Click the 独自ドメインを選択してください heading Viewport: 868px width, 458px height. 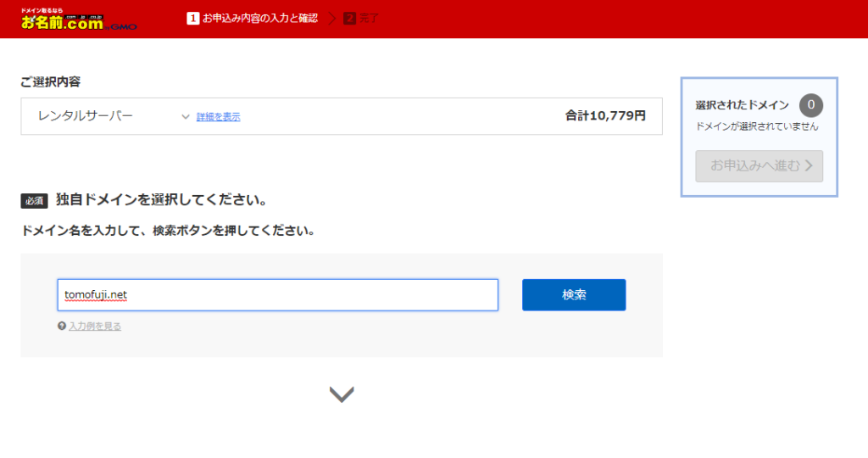coord(162,200)
